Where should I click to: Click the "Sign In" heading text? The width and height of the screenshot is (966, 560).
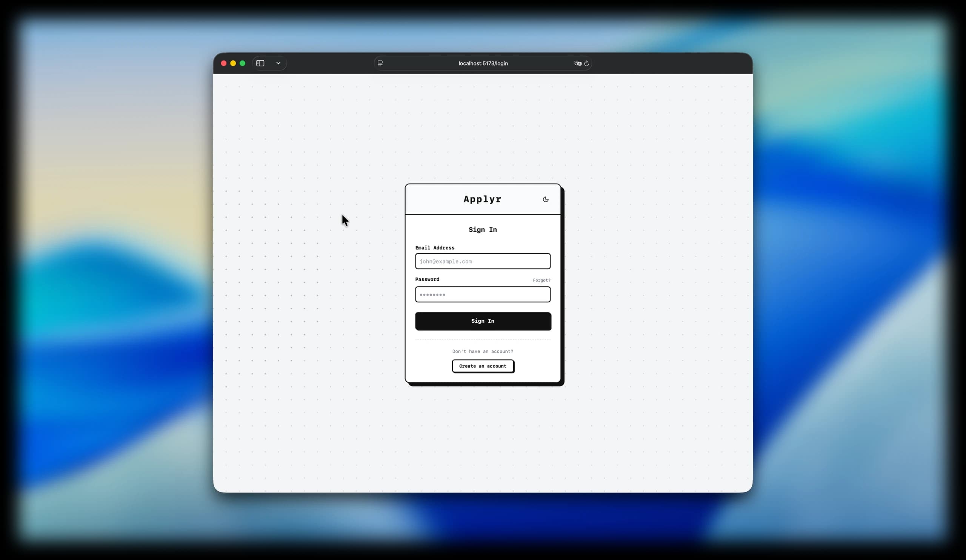(483, 229)
